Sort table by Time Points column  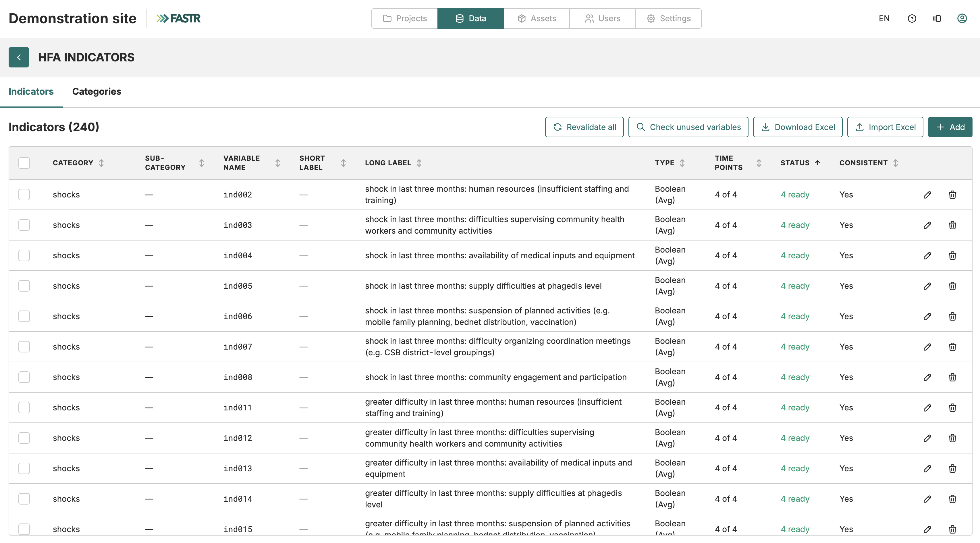coord(759,163)
